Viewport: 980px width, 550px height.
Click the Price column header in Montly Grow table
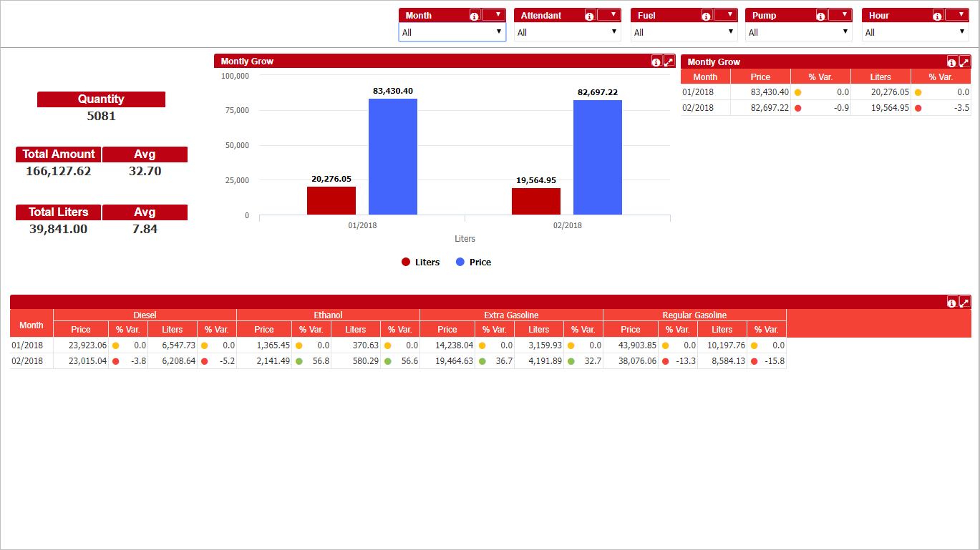click(760, 77)
